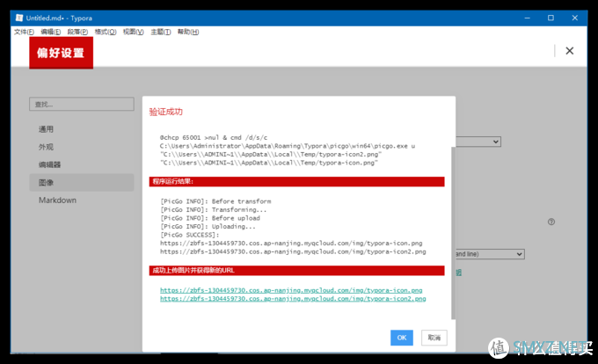Open the 帮助(H) menu
The height and width of the screenshot is (364, 598).
tap(188, 32)
